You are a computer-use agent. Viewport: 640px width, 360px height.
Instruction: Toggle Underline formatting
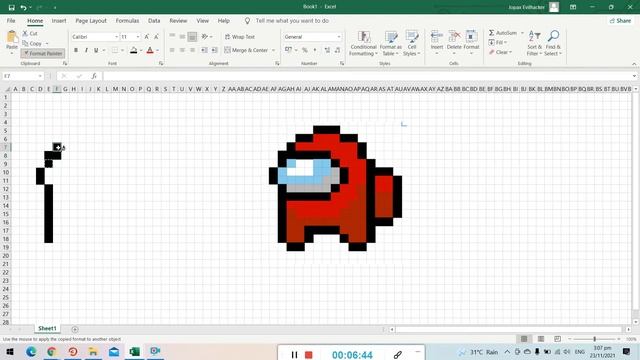tap(96, 50)
